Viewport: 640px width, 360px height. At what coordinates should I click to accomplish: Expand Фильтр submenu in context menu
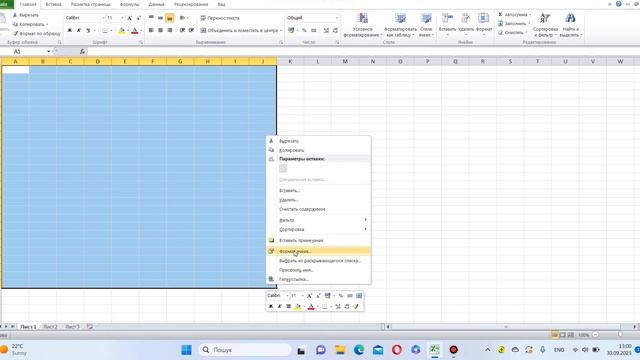point(318,220)
